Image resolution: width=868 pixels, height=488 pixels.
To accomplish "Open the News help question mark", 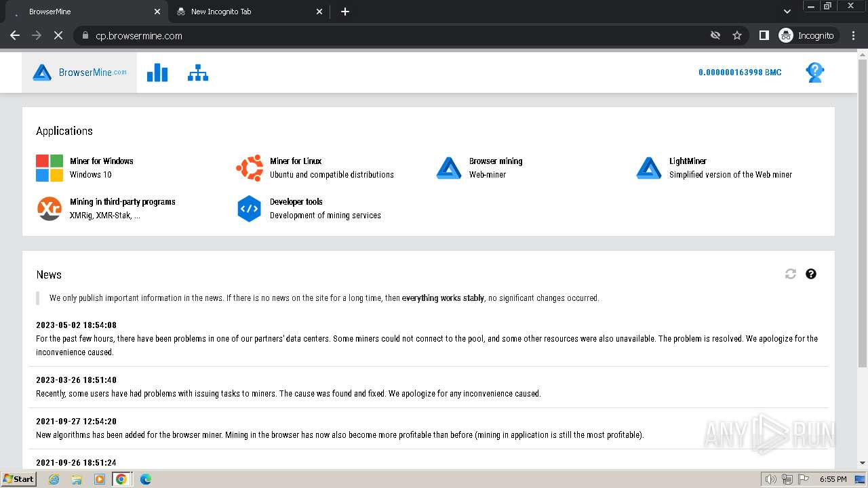I will [x=811, y=274].
